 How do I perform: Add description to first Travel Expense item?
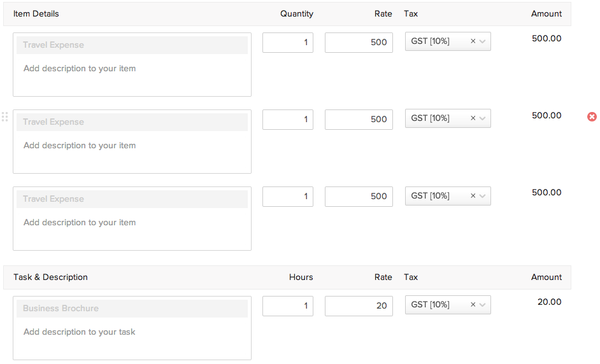tap(131, 76)
